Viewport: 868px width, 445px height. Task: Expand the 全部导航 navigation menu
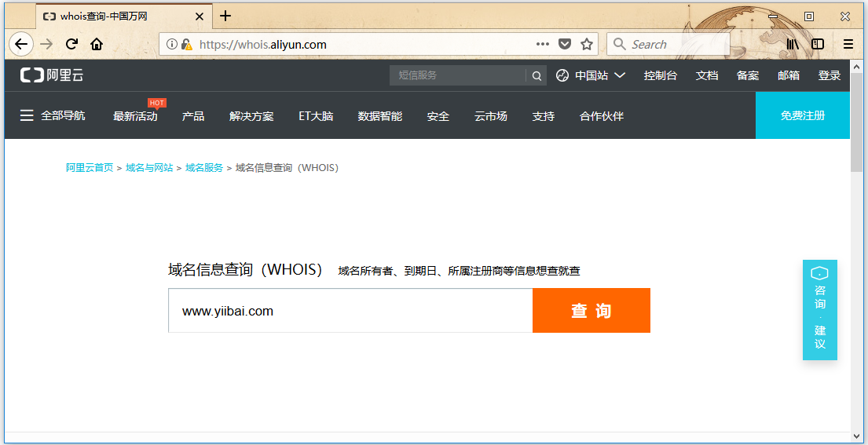(53, 116)
